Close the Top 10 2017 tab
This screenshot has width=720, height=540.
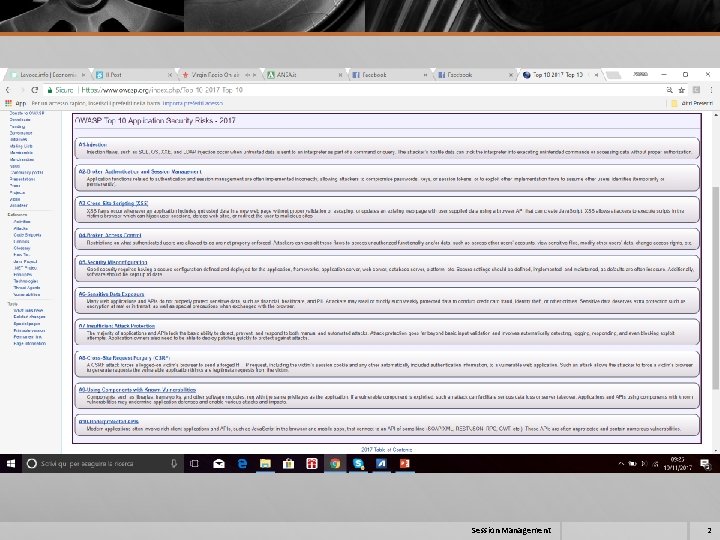[596, 75]
